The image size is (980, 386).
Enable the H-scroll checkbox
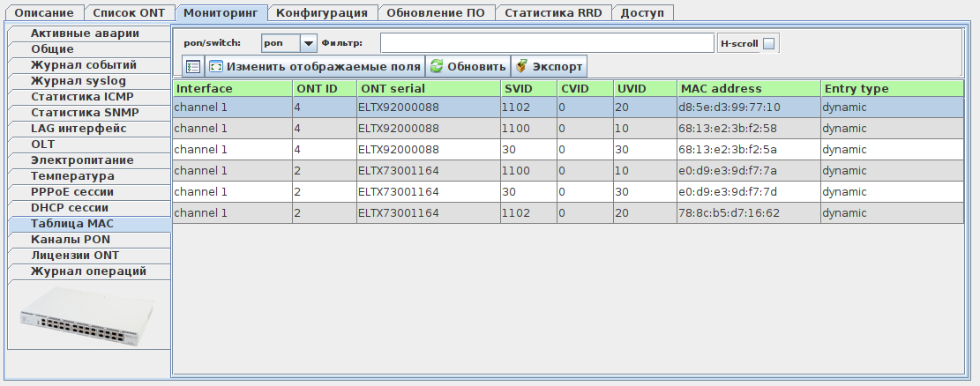click(769, 44)
